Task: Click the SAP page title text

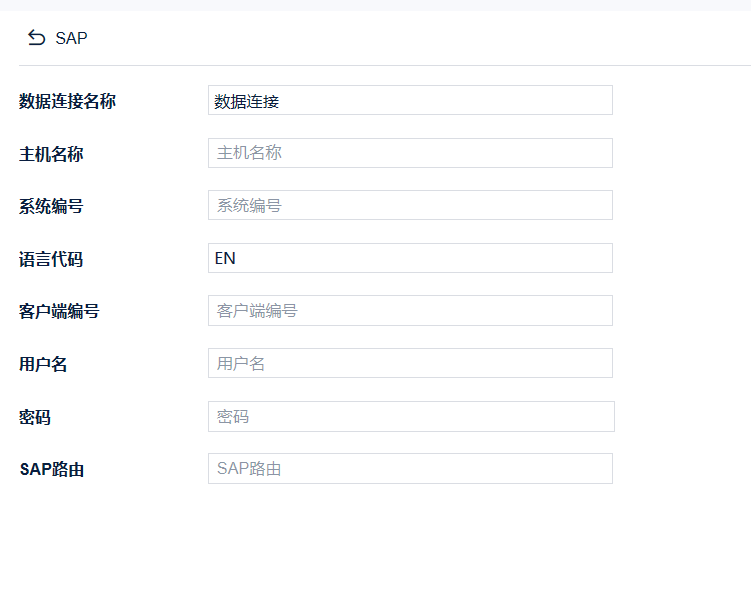Action: [71, 38]
